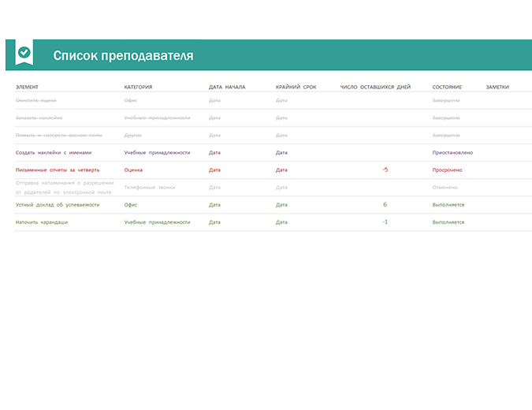Click start date in Устный доклад row
The image size is (532, 410).
coord(214,205)
